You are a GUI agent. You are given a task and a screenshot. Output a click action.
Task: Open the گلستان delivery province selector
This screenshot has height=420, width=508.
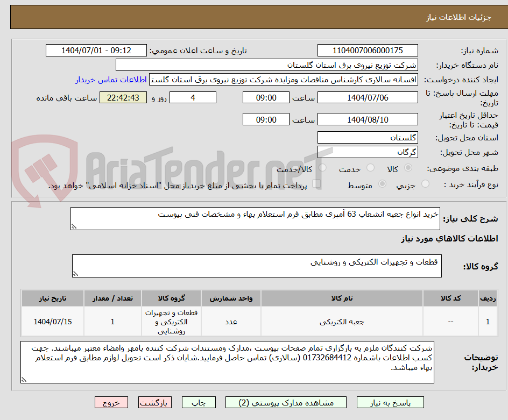point(368,137)
